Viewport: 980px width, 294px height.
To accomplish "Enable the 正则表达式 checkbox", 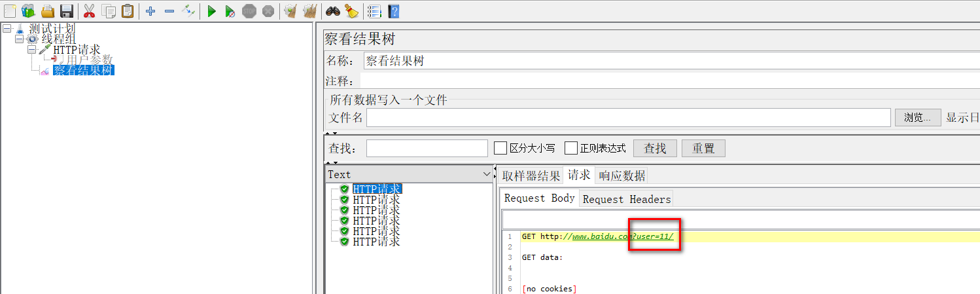I will (571, 148).
